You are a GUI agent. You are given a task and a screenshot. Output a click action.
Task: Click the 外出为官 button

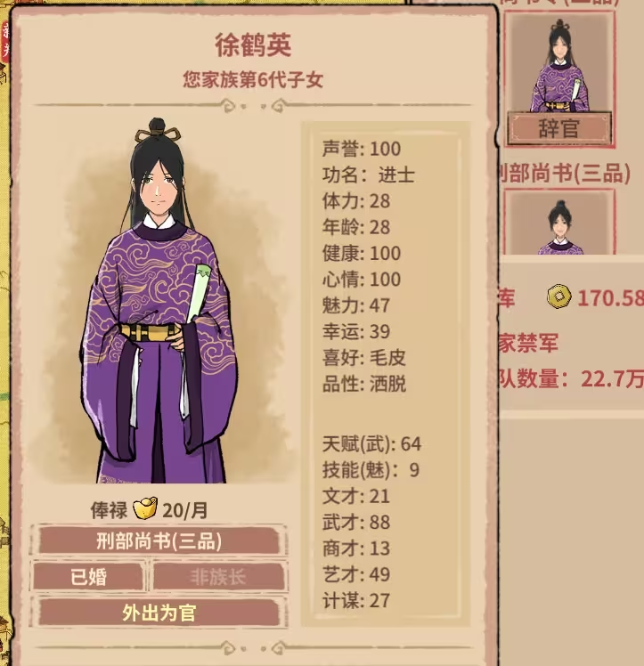(159, 613)
